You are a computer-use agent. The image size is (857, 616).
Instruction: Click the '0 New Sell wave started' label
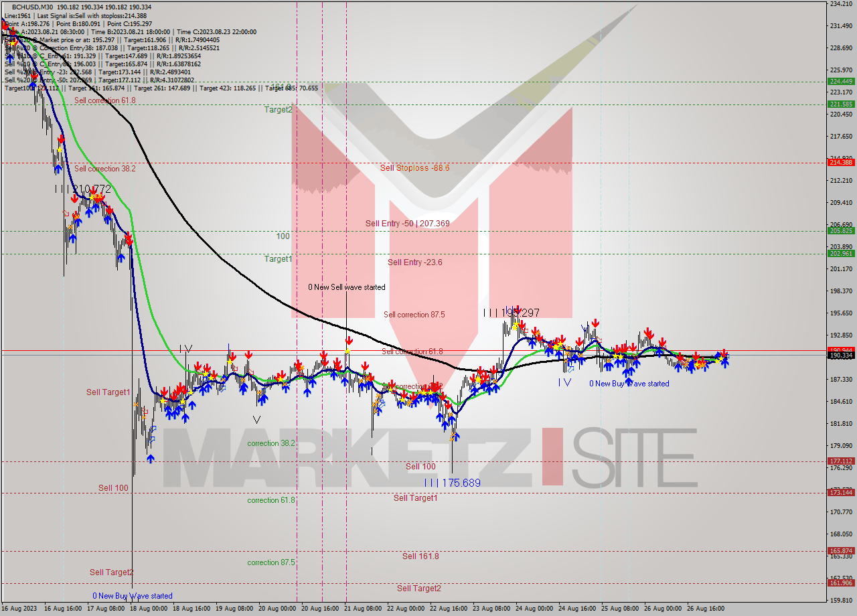(346, 287)
